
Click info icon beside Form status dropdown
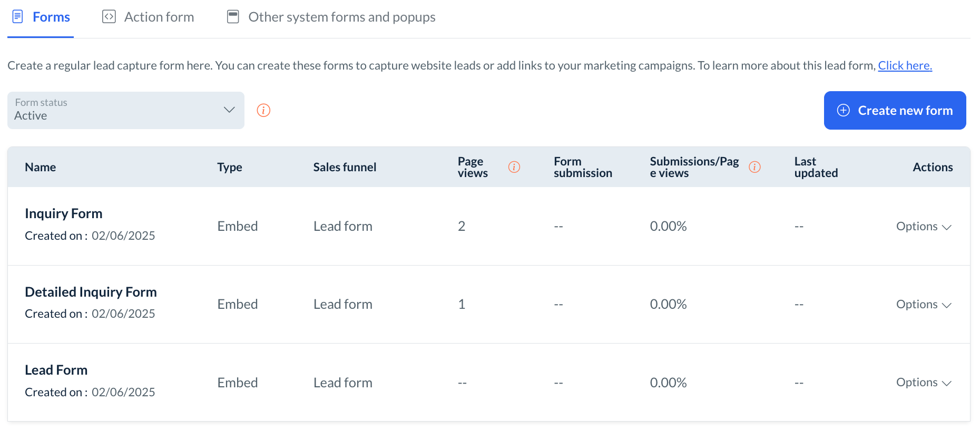click(x=263, y=110)
